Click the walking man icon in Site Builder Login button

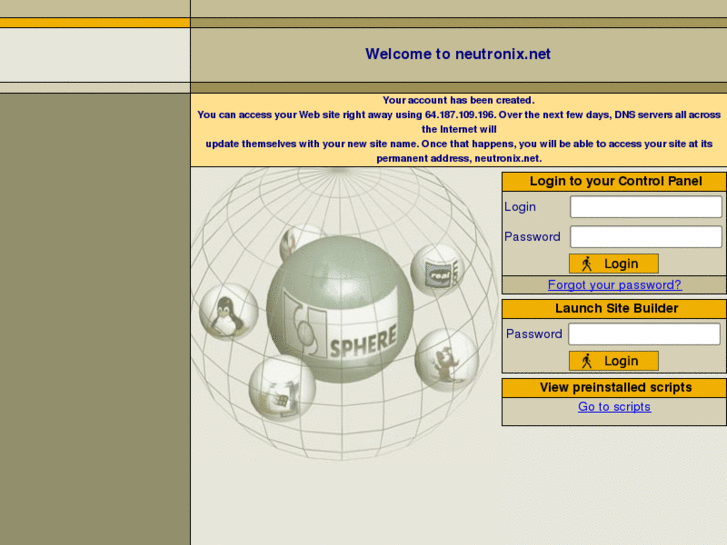coord(587,361)
